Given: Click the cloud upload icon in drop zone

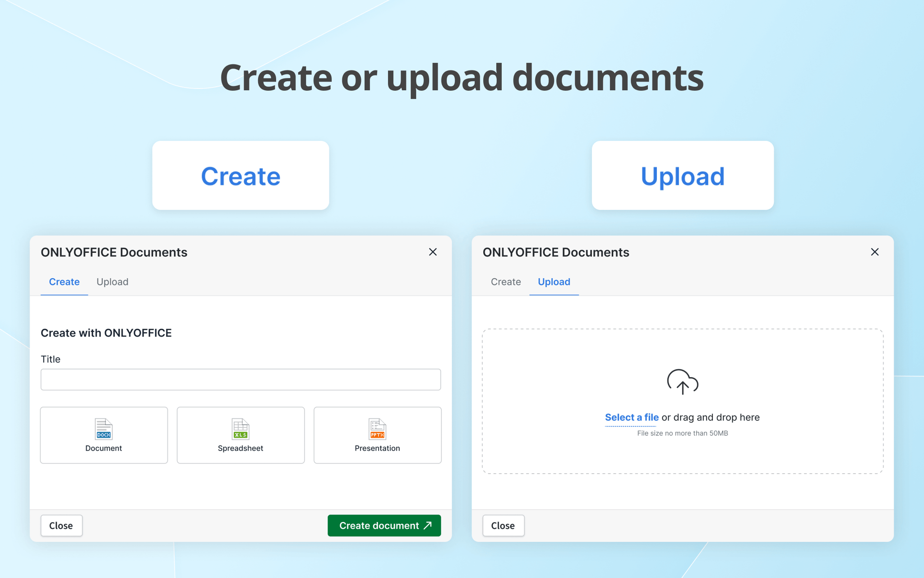Looking at the screenshot, I should (x=683, y=382).
